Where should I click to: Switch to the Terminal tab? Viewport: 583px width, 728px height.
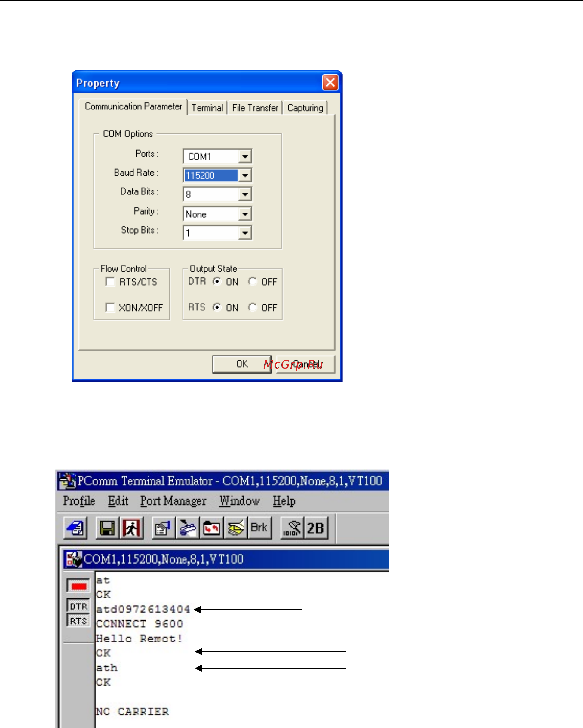(207, 108)
